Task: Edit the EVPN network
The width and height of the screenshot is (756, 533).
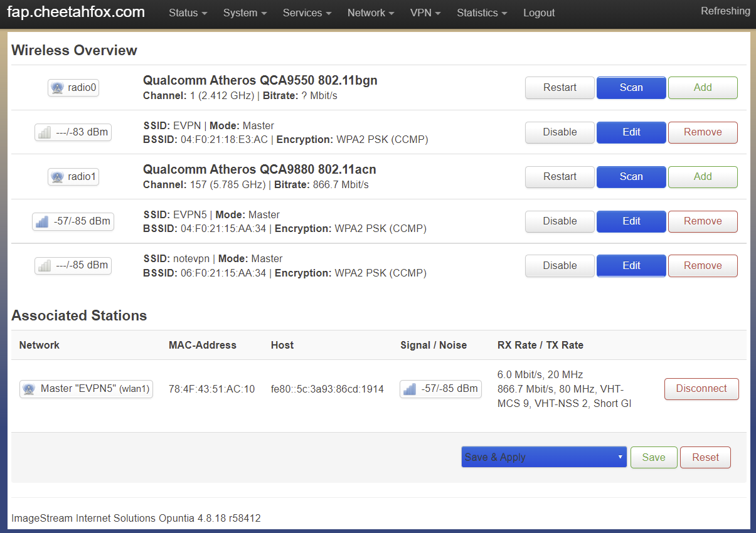Action: (x=631, y=132)
